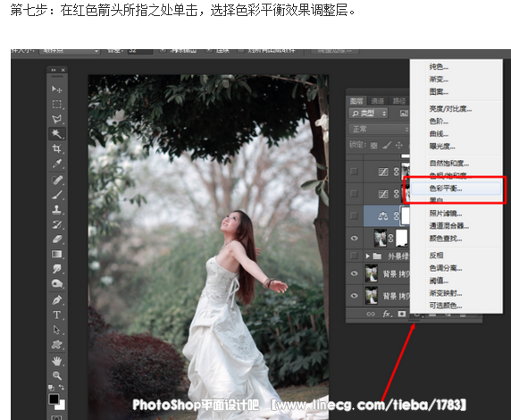Select the Custom Shape tool
Image resolution: width=511 pixels, height=420 pixels.
click(56, 344)
